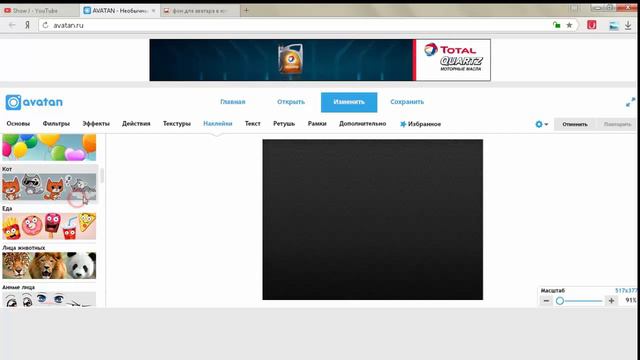Open the Эффекты menu
The height and width of the screenshot is (360, 640).
click(96, 123)
